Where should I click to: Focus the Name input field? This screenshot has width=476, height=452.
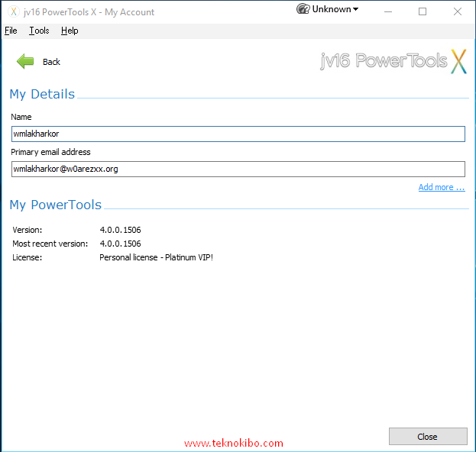238,134
